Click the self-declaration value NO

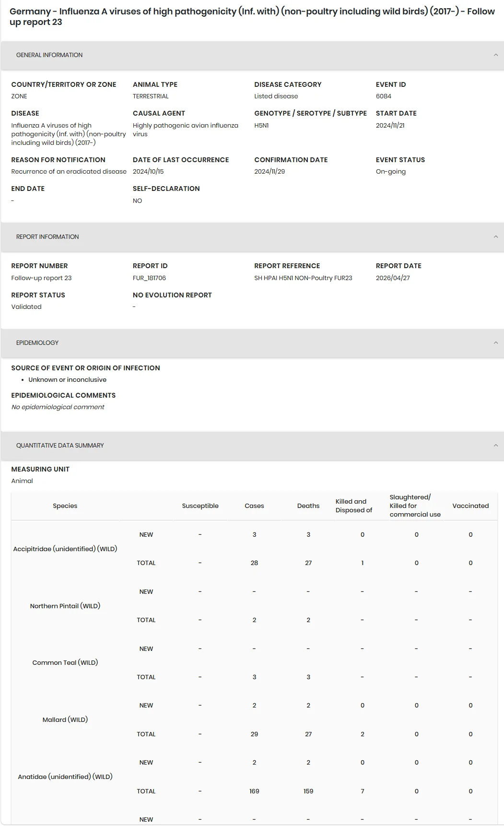(x=138, y=201)
